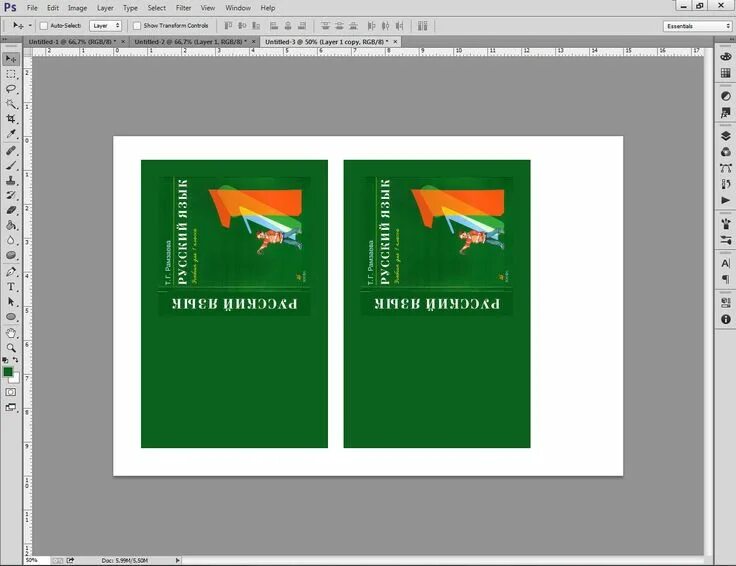Open the Brush panel icon
The height and width of the screenshot is (566, 736).
click(x=726, y=224)
